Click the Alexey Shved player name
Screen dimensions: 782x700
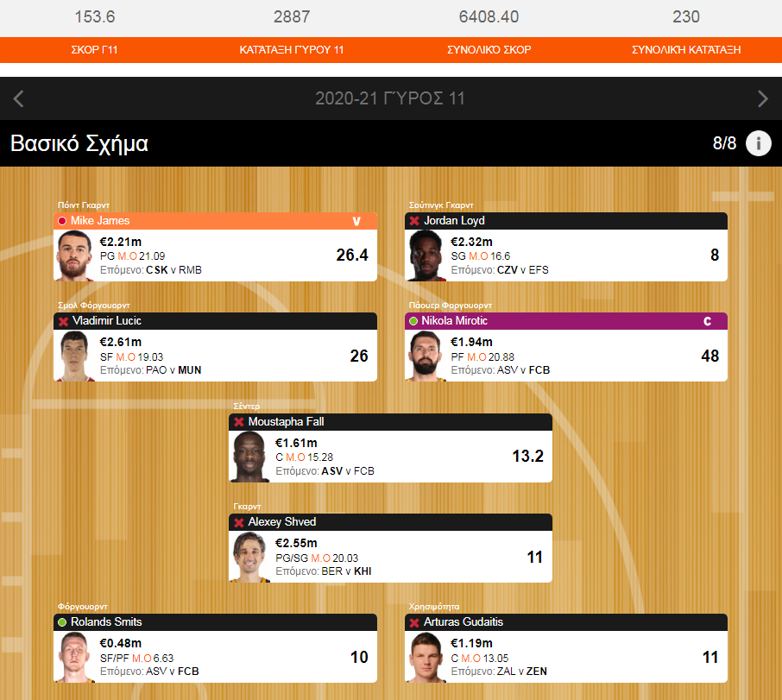(x=281, y=522)
